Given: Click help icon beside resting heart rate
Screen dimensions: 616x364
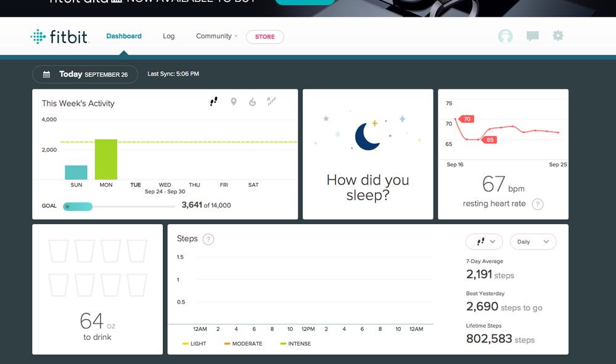Looking at the screenshot, I should [538, 204].
